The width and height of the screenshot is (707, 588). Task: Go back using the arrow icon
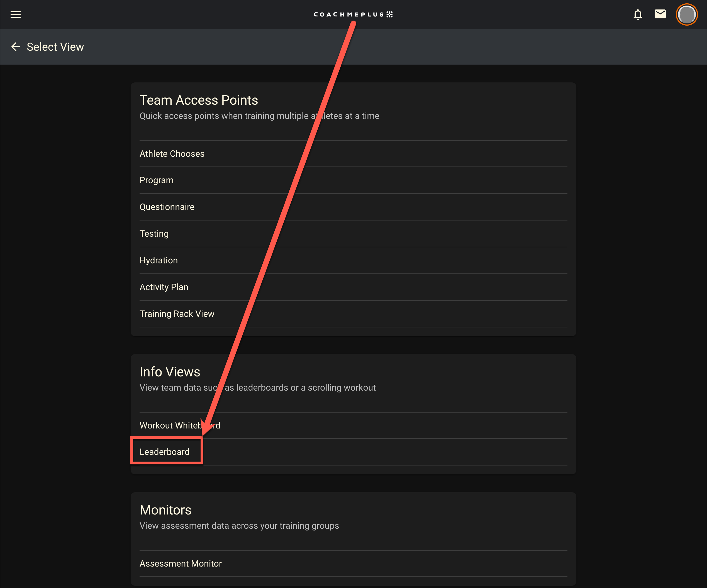pyautogui.click(x=16, y=47)
